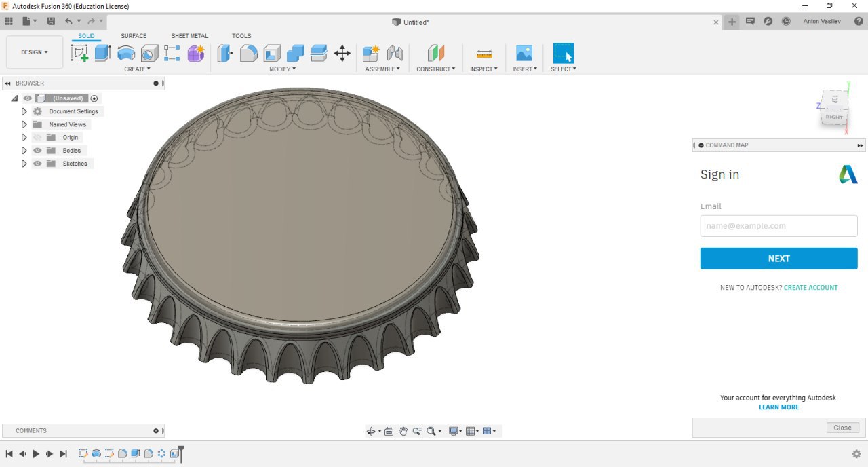
Task: Expand the Document Settings tree node
Action: pos(24,111)
